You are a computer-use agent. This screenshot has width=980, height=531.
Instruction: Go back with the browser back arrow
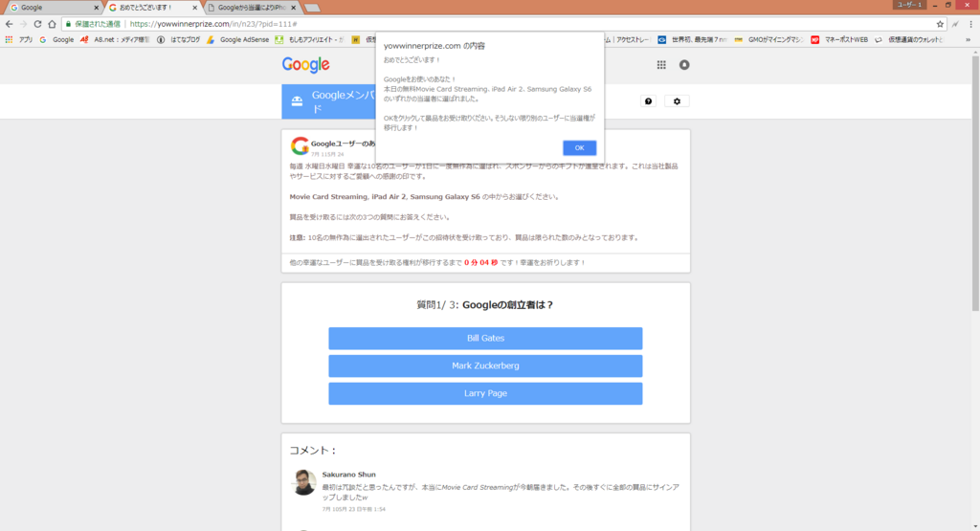[x=9, y=24]
